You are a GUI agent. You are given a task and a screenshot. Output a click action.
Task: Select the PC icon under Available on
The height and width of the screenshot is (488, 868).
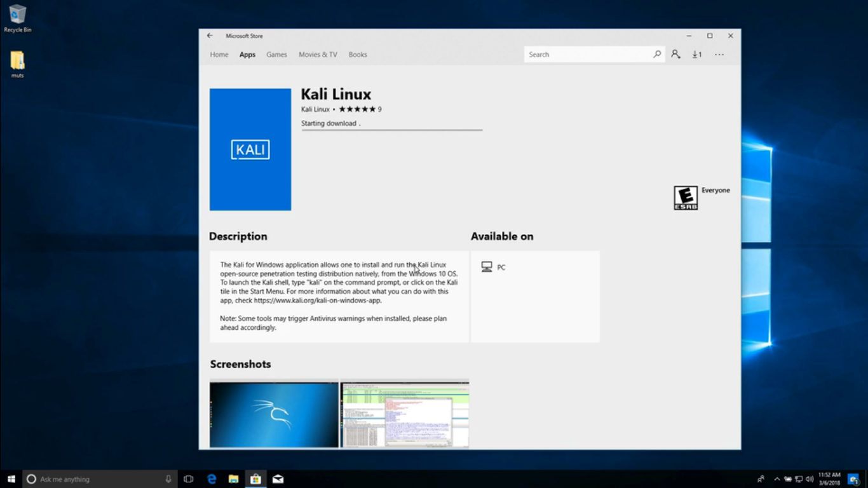[488, 267]
